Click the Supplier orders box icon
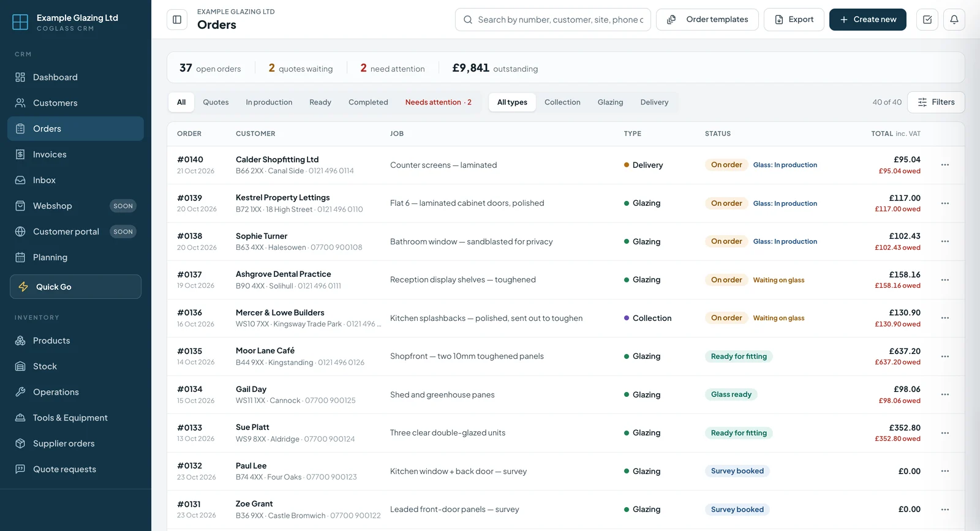Viewport: 980px width, 531px height. click(x=20, y=443)
